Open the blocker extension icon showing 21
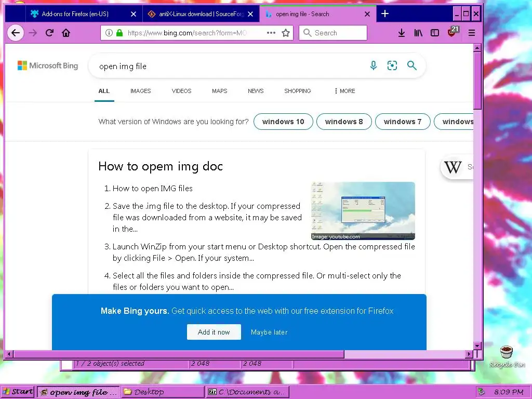This screenshot has width=532, height=399. click(x=453, y=32)
